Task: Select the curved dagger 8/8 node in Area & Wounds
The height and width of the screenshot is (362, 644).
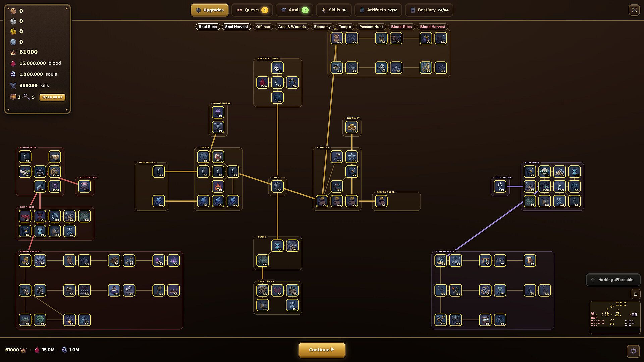Action: pyautogui.click(x=277, y=82)
